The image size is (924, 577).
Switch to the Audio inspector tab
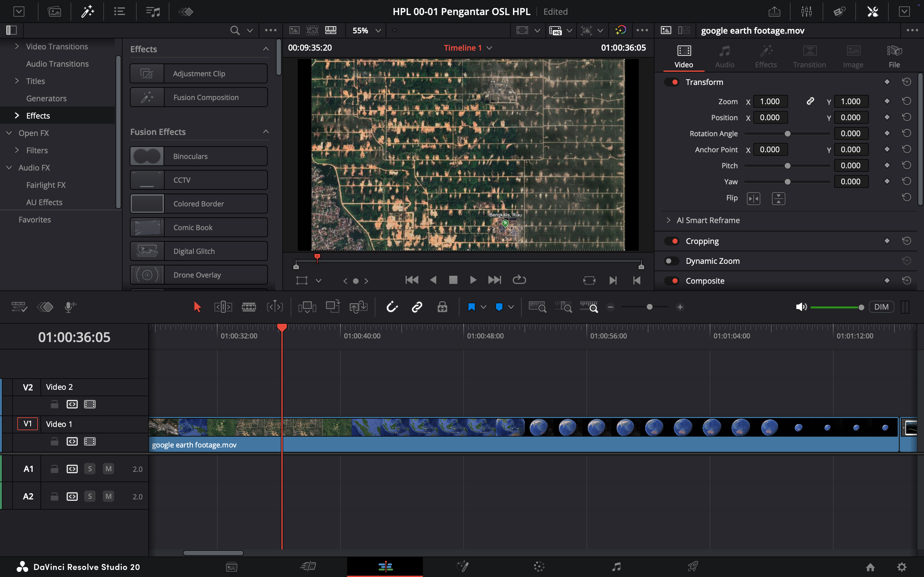pyautogui.click(x=724, y=56)
